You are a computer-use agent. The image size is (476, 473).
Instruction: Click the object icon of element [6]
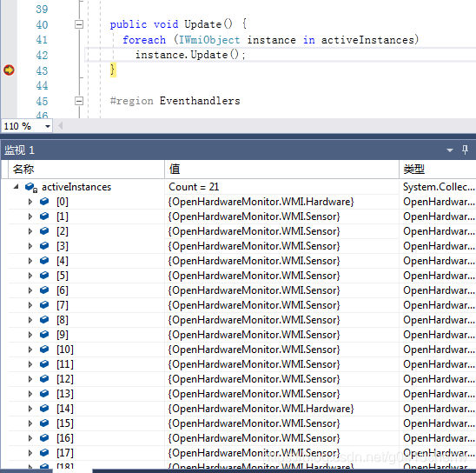point(44,290)
